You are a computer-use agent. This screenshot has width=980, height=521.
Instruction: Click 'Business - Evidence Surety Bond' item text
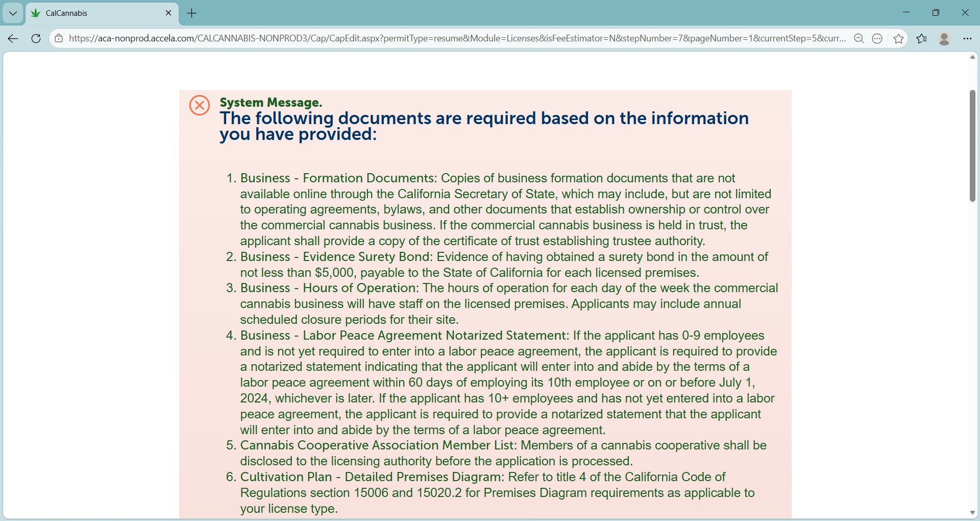click(x=336, y=257)
